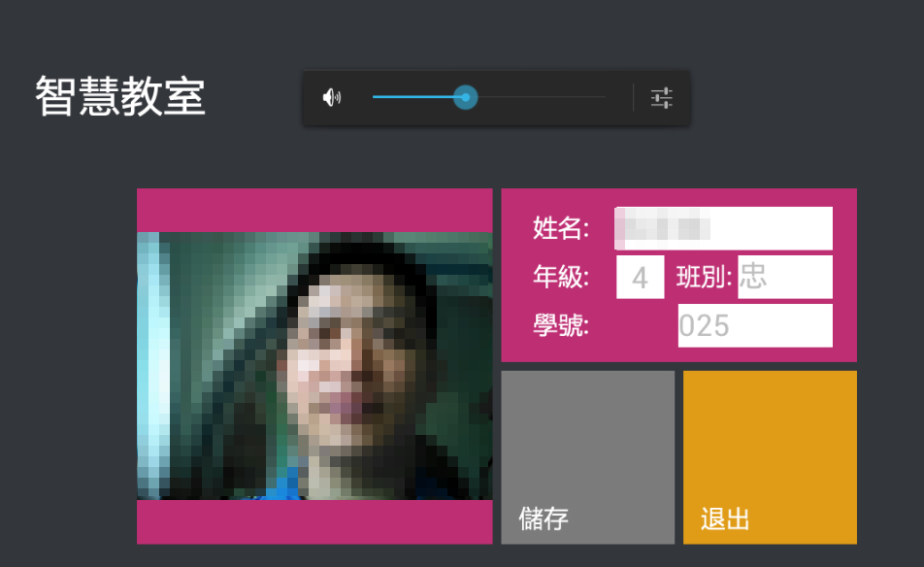This screenshot has width=924, height=567.
Task: Open the volume settings sliders icon
Action: click(x=662, y=97)
